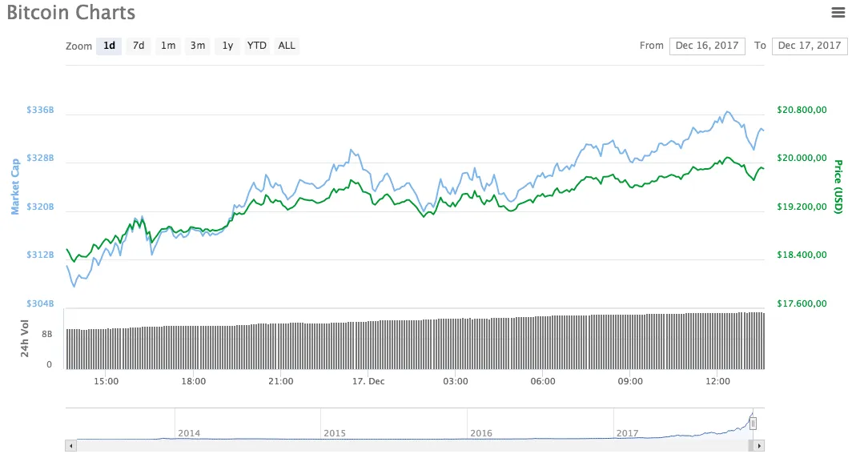Click the Market Cap axis label
868x458 pixels.
pyautogui.click(x=15, y=186)
